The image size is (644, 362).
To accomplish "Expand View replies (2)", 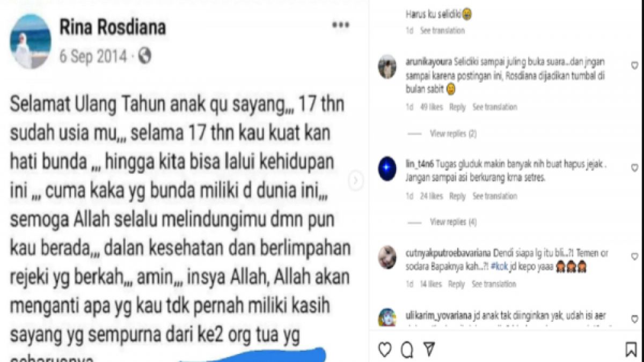I will coord(453,133).
